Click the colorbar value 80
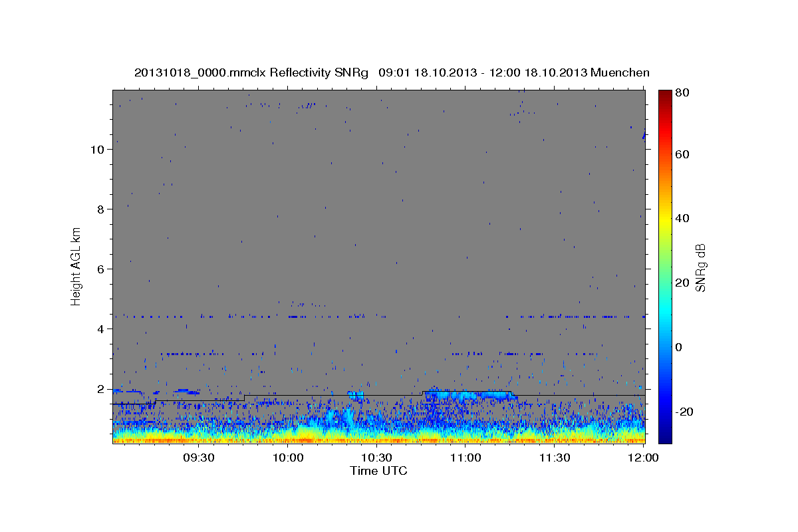Viewport: 798px width, 532px height. click(684, 93)
